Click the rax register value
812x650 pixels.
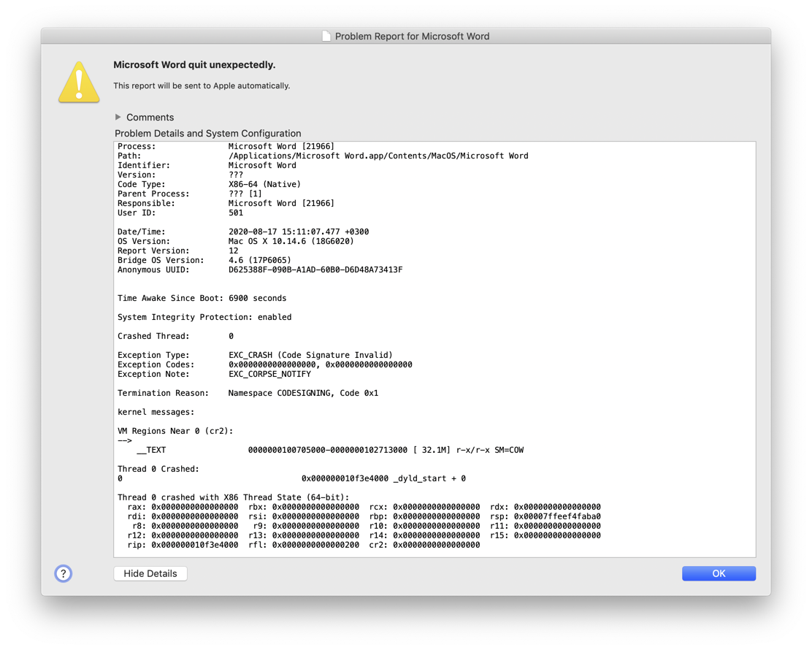(x=195, y=507)
